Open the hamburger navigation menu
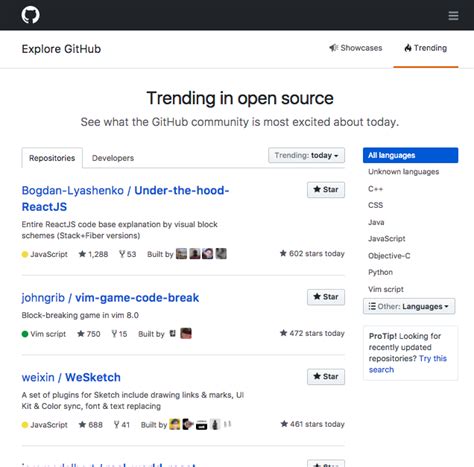 tap(453, 16)
